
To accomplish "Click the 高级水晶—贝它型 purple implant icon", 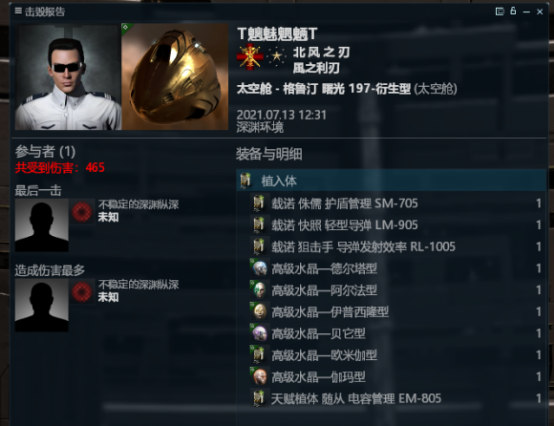I will click(260, 333).
